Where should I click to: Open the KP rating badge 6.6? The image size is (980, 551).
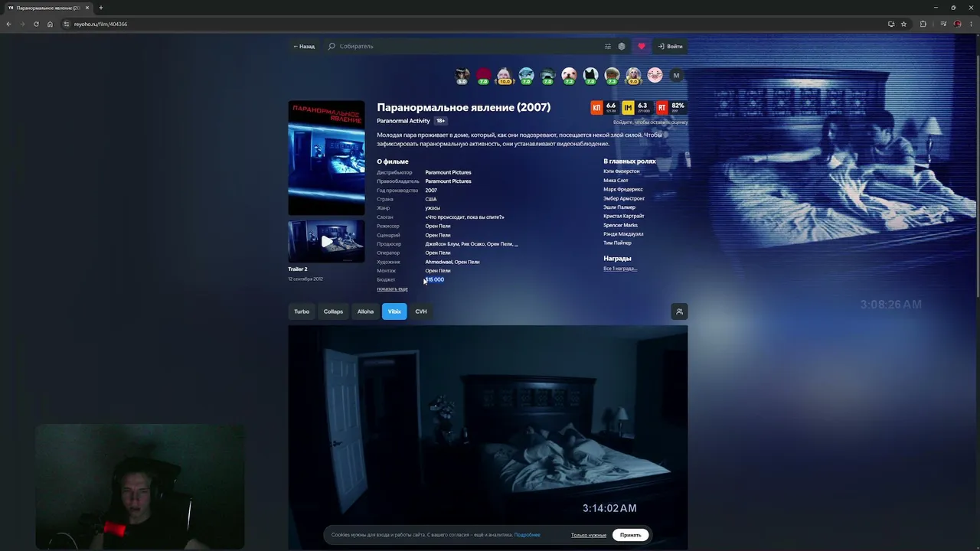coord(604,108)
